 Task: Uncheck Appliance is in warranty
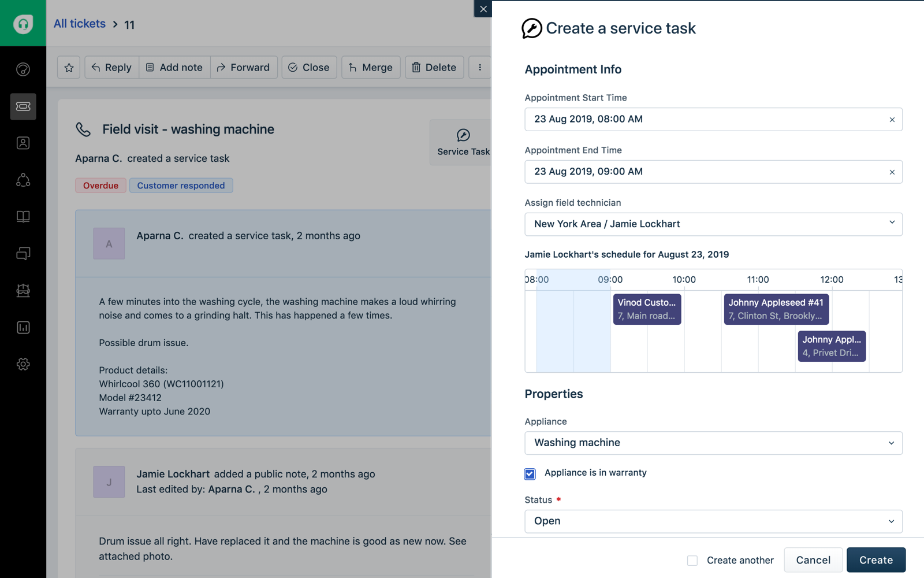530,474
